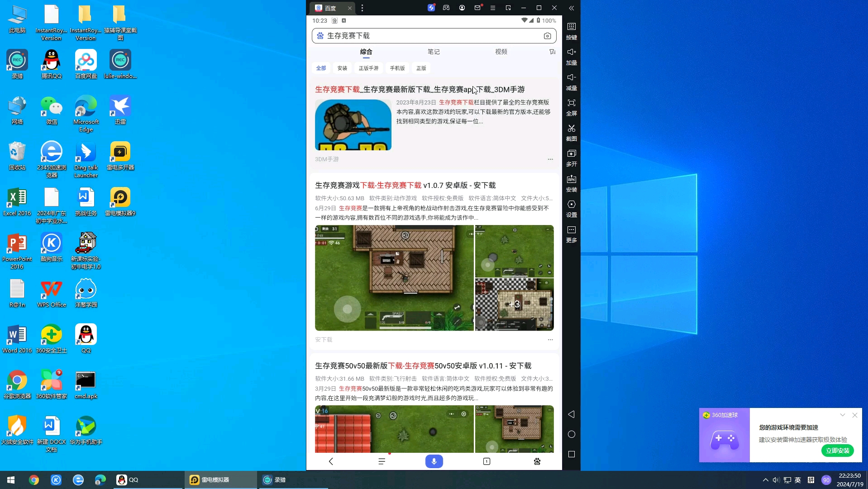Select the 正版手游 filter chip

tap(368, 68)
